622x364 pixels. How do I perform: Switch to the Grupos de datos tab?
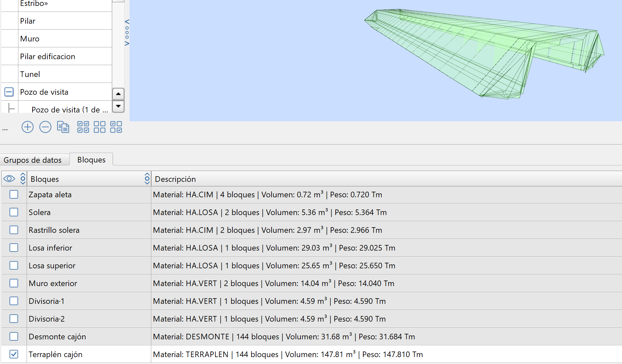pyautogui.click(x=33, y=160)
